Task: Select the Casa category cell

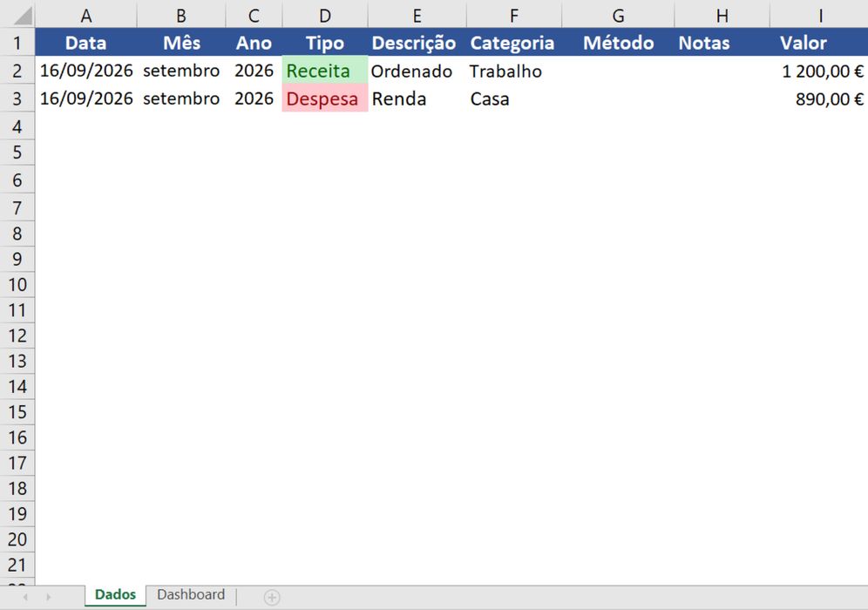Action: tap(514, 98)
